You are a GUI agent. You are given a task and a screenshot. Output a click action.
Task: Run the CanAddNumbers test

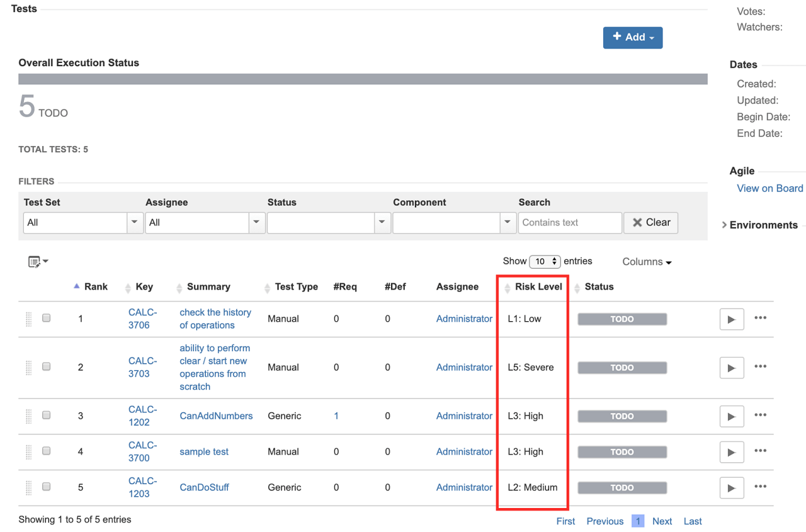(x=731, y=416)
